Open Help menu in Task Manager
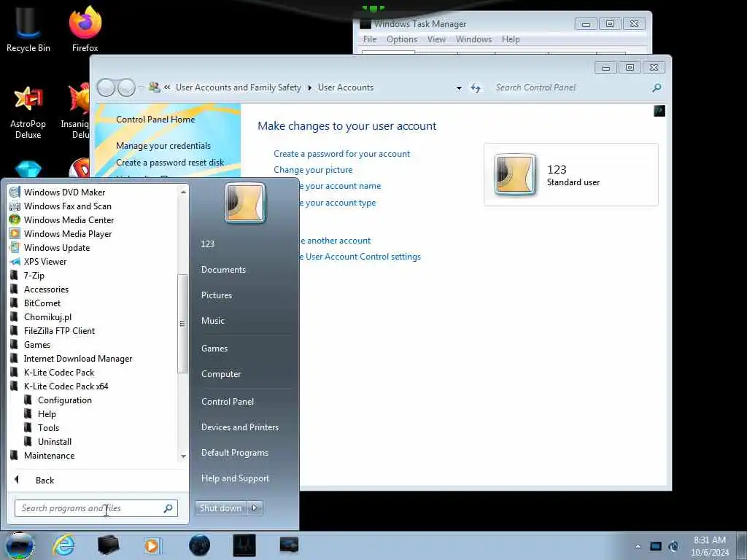 [510, 39]
